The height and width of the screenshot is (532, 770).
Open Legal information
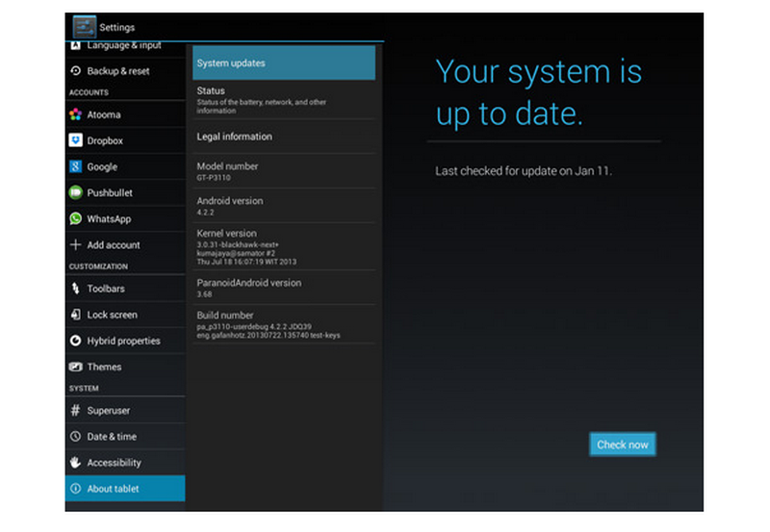coord(284,137)
